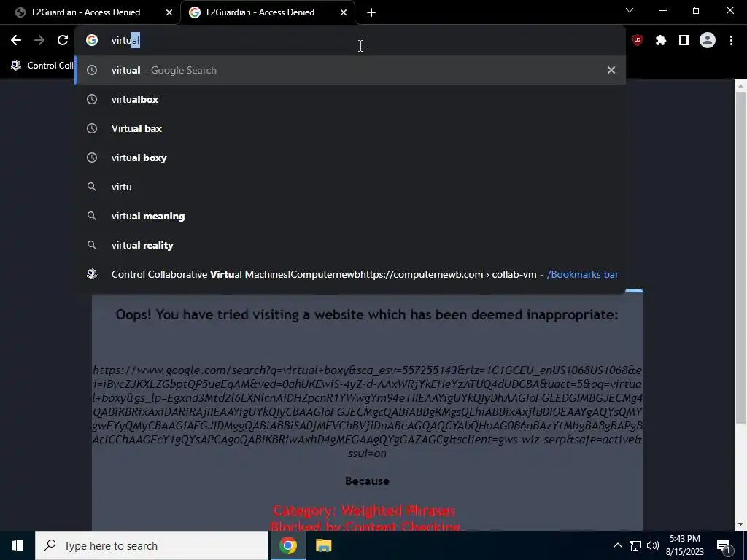Remove the 'virtual' suggestion with the X
The image size is (747, 560).
pyautogui.click(x=611, y=70)
